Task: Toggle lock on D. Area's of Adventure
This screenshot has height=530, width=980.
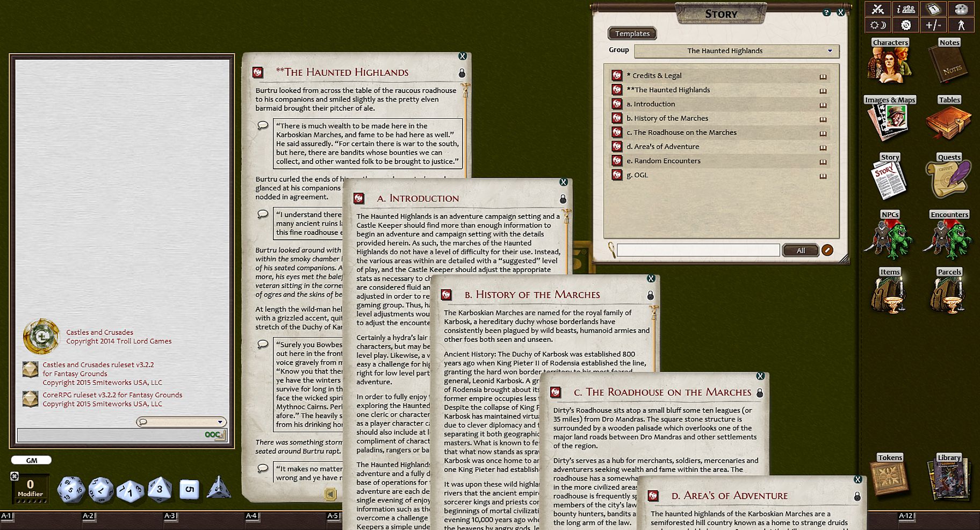Action: tap(857, 497)
